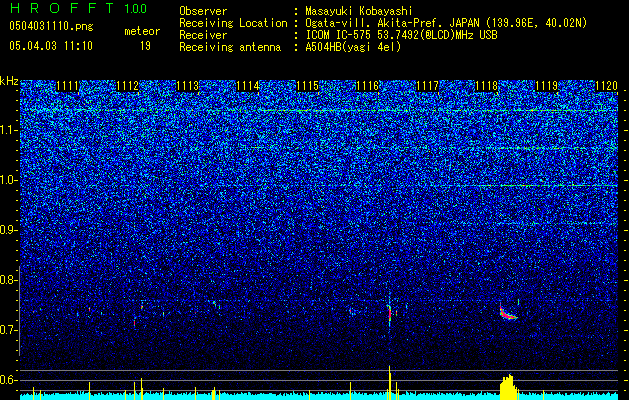629x400 pixels.
Task: Click the meteor label
Action: pyautogui.click(x=142, y=31)
